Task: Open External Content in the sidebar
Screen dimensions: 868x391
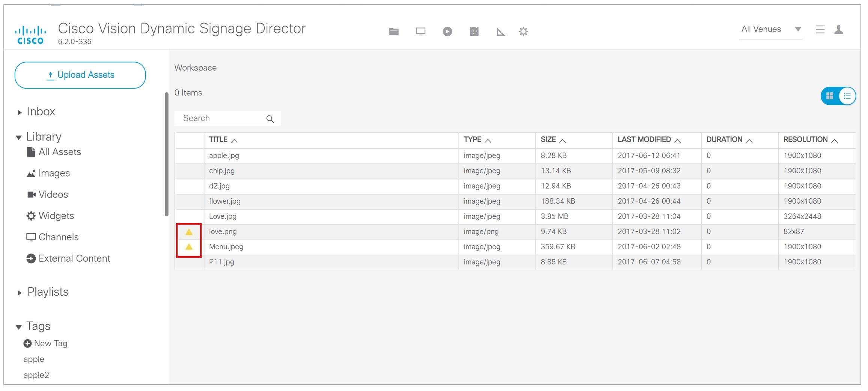Action: tap(74, 258)
